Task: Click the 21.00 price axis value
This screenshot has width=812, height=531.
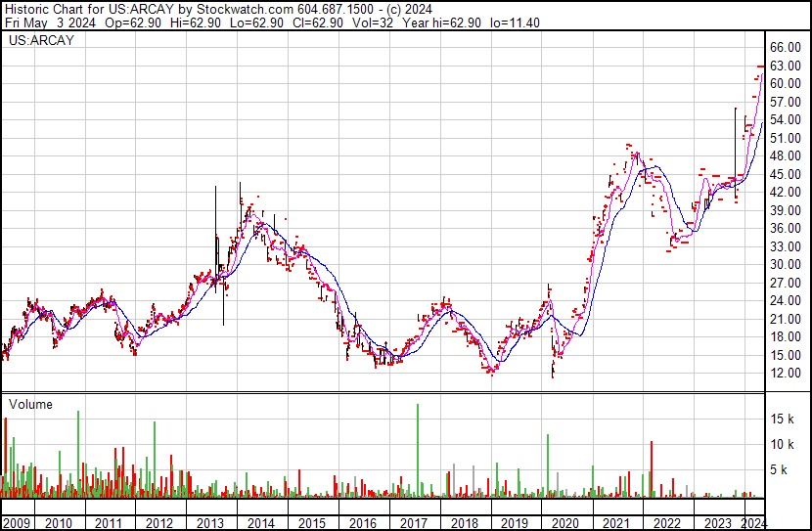Action: pyautogui.click(x=785, y=319)
